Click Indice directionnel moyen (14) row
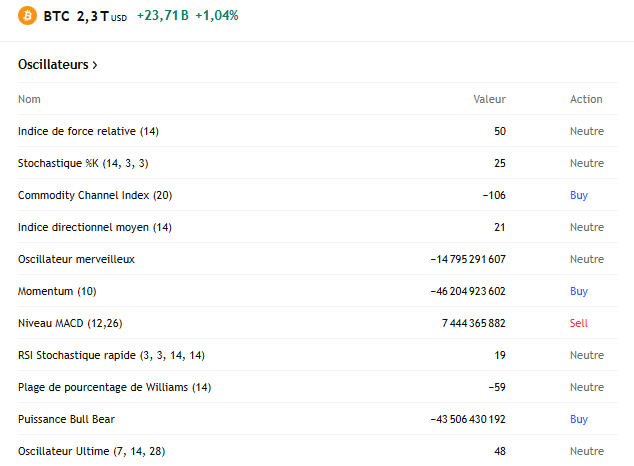This screenshot has height=466, width=634. [95, 227]
